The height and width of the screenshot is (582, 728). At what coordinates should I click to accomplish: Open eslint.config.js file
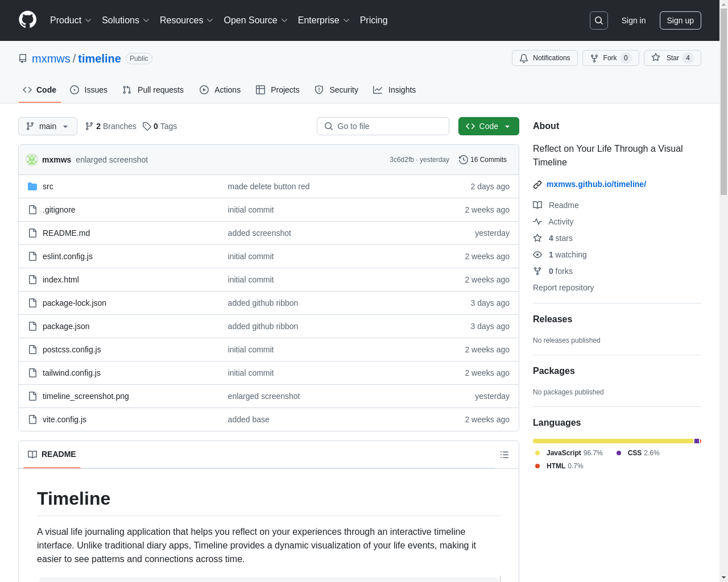(68, 256)
